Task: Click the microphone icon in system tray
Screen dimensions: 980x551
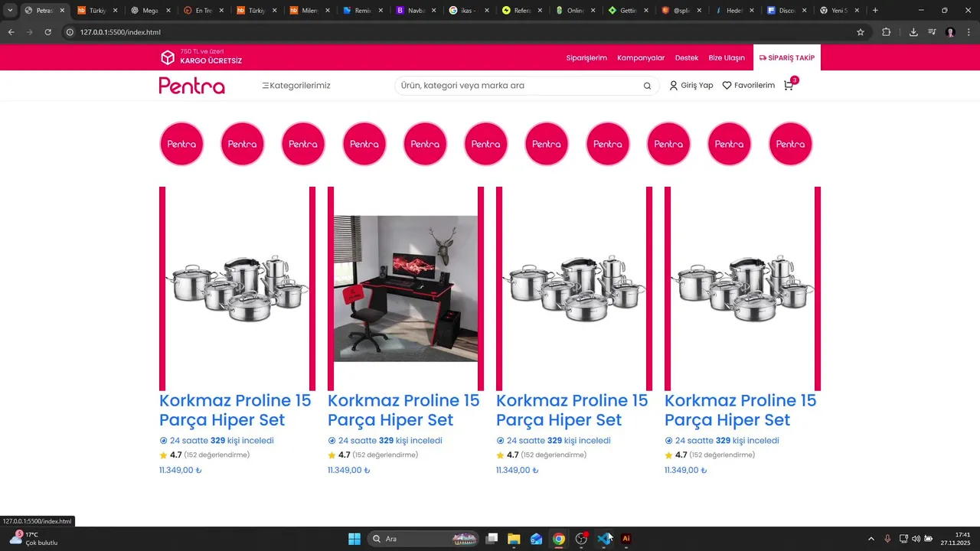Action: tap(887, 539)
